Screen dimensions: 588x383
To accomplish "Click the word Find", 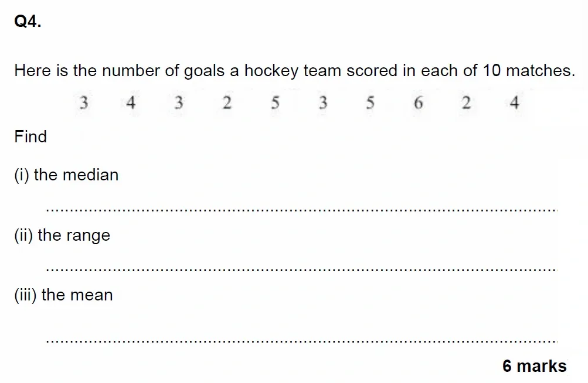I will click(30, 137).
